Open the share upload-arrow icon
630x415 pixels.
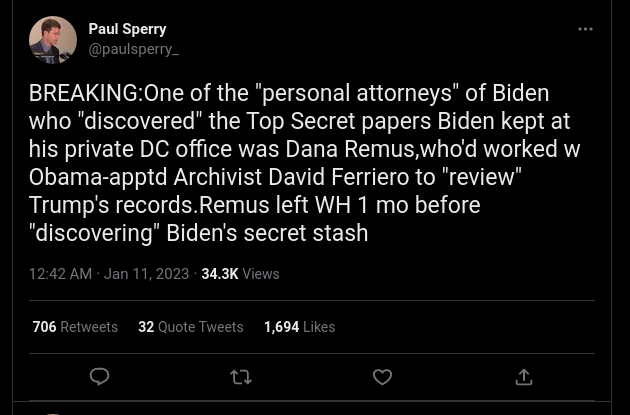point(524,377)
